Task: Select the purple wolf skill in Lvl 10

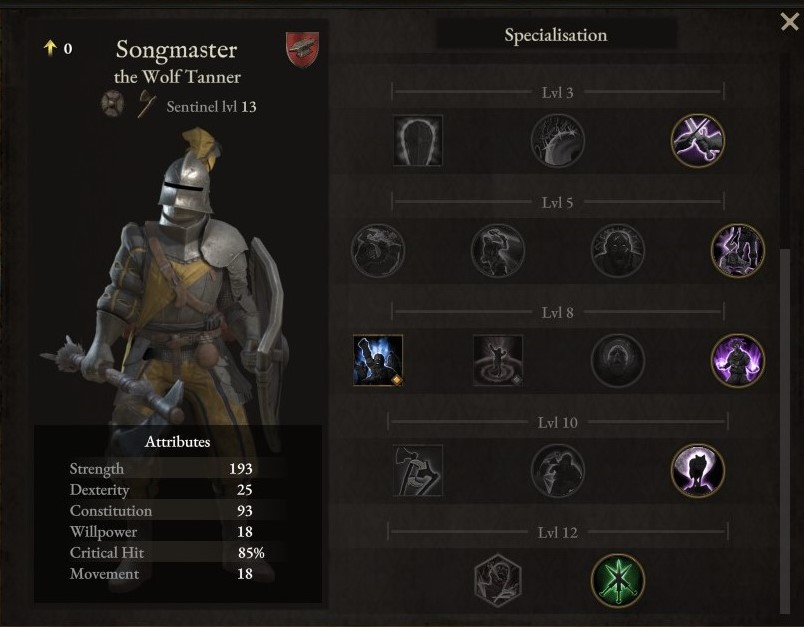Action: (697, 470)
